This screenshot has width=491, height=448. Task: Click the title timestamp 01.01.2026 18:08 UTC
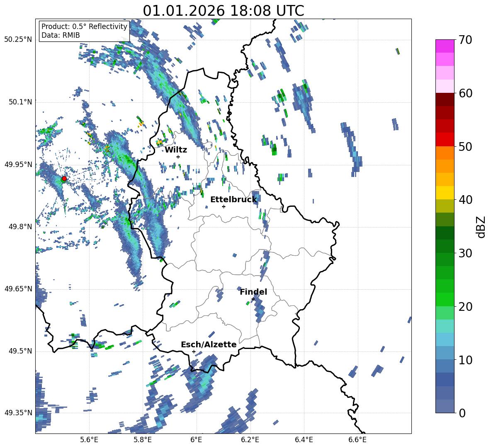coord(223,11)
